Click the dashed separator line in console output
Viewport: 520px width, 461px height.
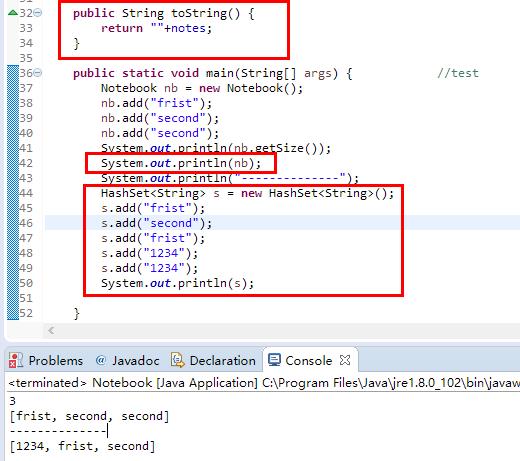pyautogui.click(x=58, y=431)
